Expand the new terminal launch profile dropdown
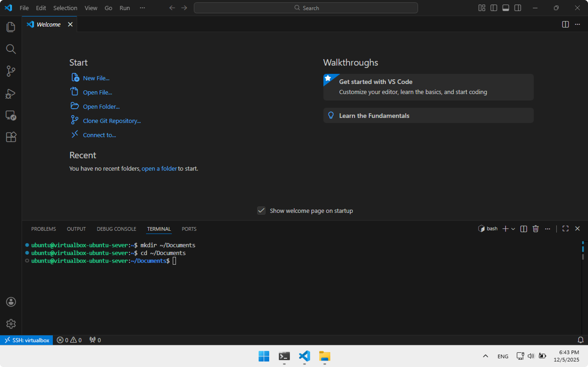Viewport: 588px width, 367px height. pyautogui.click(x=513, y=229)
